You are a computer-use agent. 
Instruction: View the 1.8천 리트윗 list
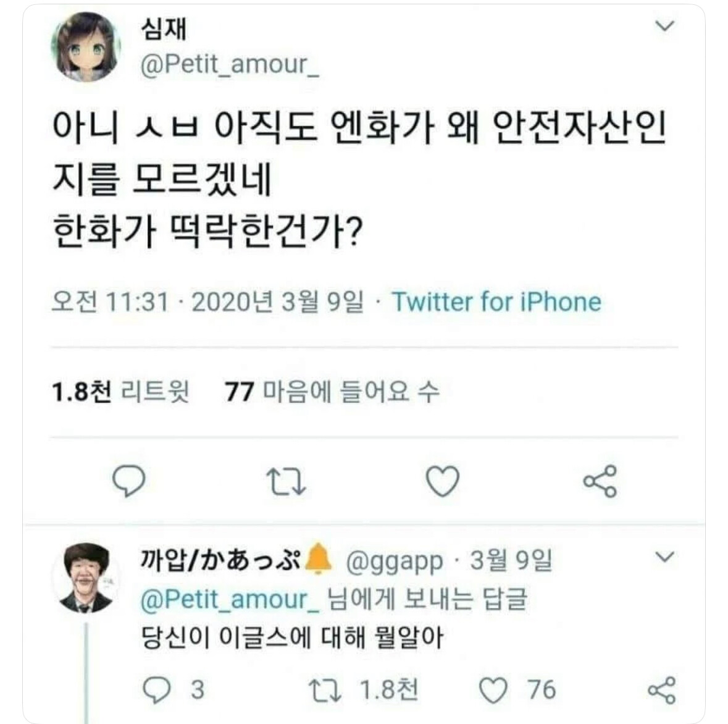(120, 392)
